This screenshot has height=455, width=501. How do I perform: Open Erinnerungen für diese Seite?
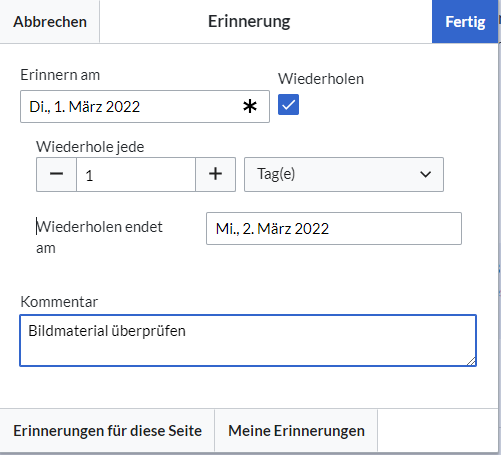(107, 431)
